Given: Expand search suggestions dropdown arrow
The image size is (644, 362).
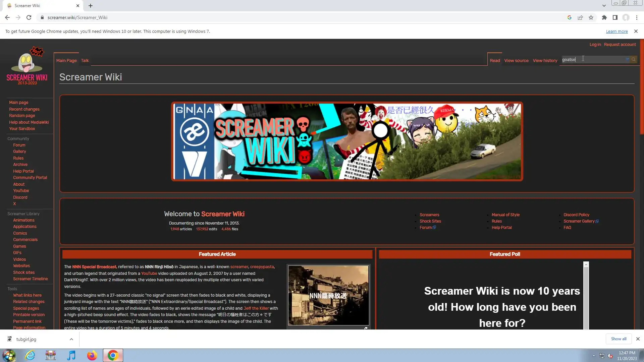Looking at the screenshot, I should click(627, 59).
